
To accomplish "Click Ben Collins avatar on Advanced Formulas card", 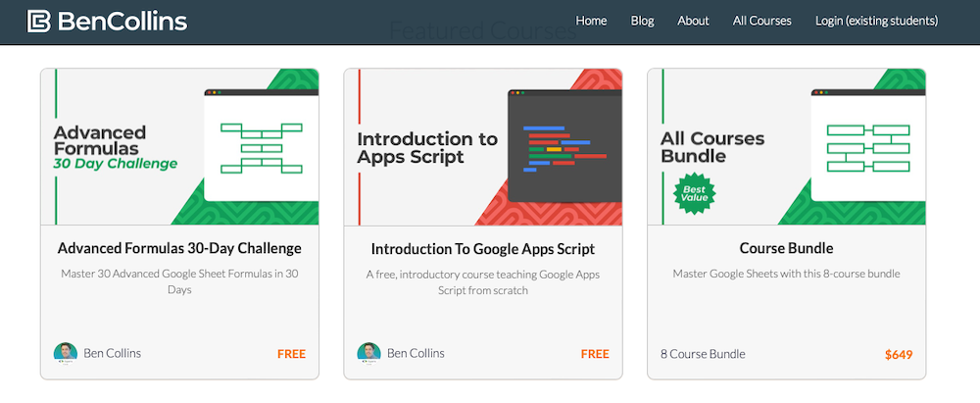I will 66,353.
